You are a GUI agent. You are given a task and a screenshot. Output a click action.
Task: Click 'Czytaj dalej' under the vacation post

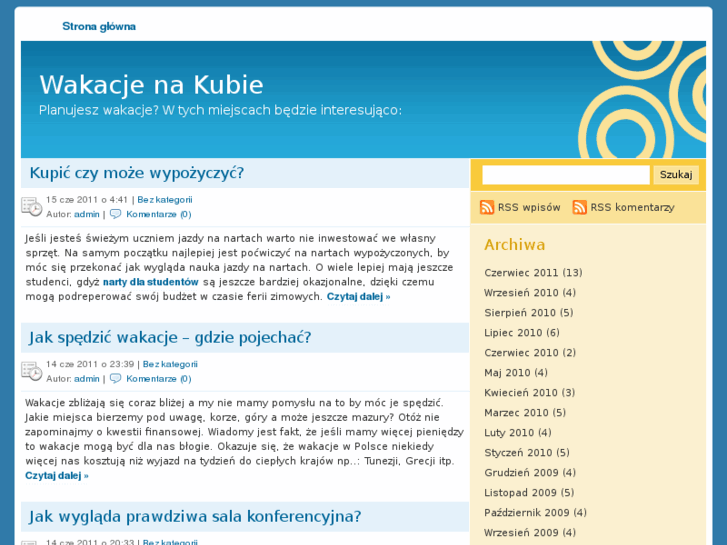pyautogui.click(x=57, y=476)
